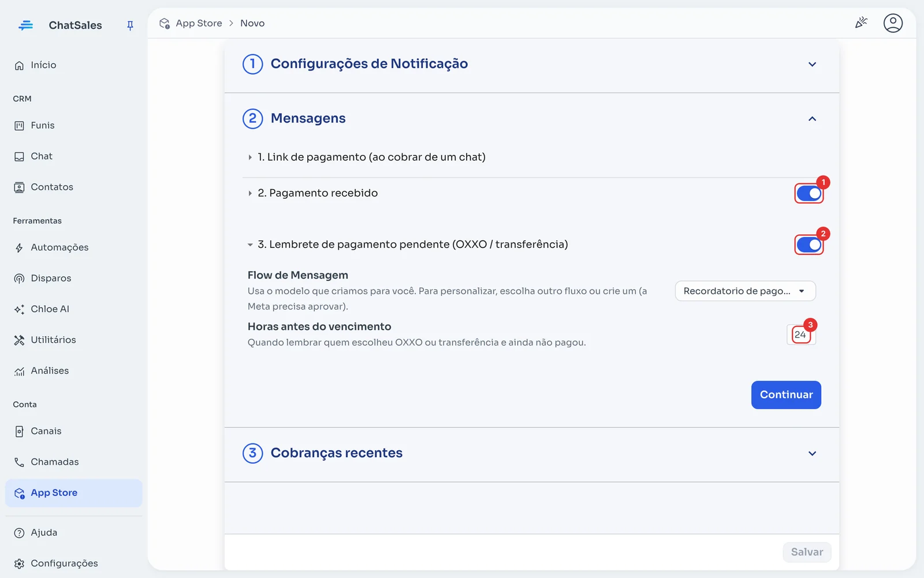
Task: Click the Mensagens section heading
Action: point(308,118)
